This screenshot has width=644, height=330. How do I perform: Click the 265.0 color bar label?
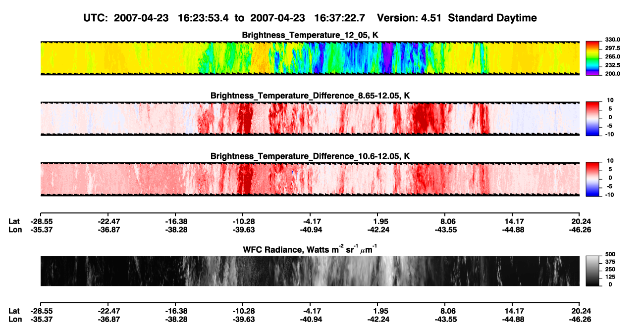coord(612,57)
